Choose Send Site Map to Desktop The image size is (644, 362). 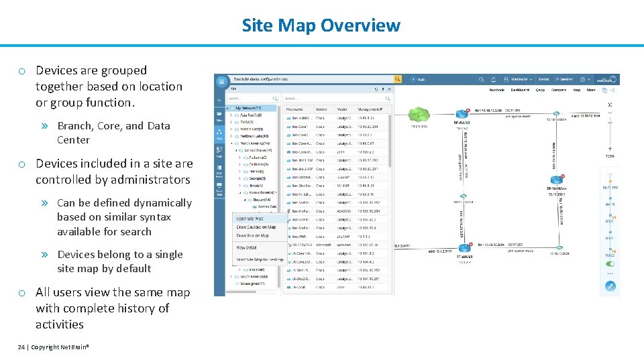(x=260, y=259)
